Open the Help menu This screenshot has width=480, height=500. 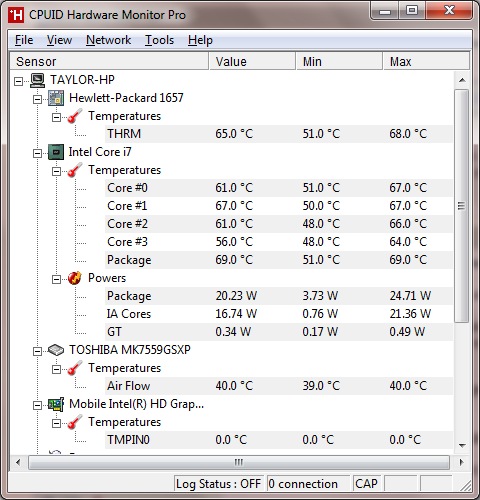tap(200, 40)
